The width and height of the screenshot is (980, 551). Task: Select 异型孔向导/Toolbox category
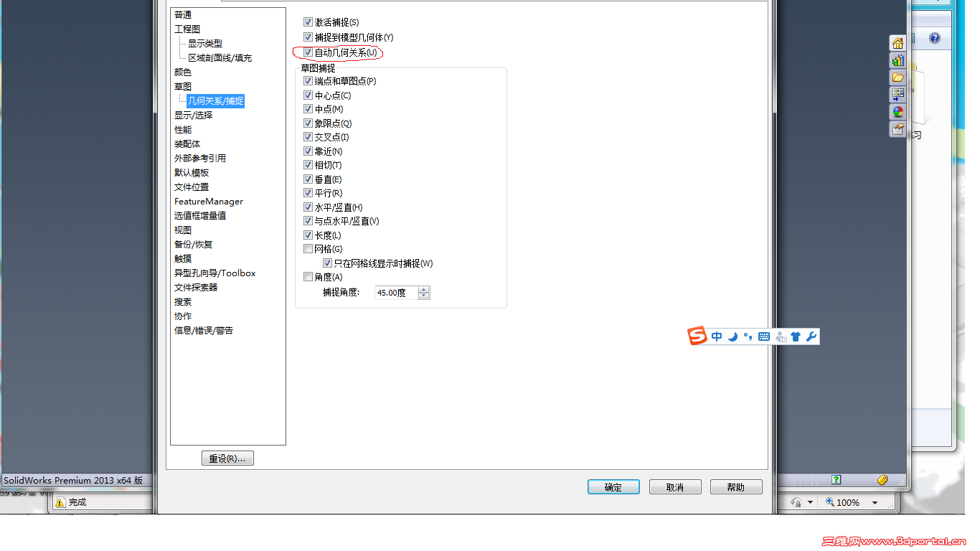pyautogui.click(x=215, y=273)
